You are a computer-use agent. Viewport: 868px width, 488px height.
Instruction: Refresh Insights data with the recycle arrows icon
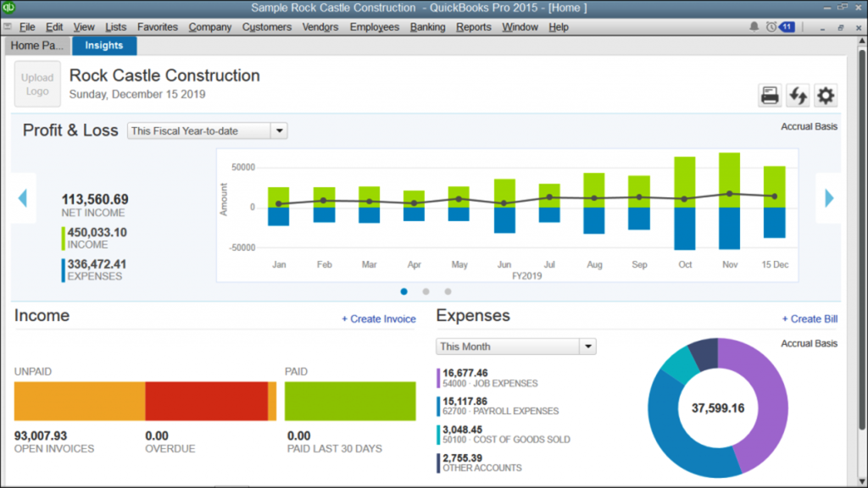[x=799, y=95]
